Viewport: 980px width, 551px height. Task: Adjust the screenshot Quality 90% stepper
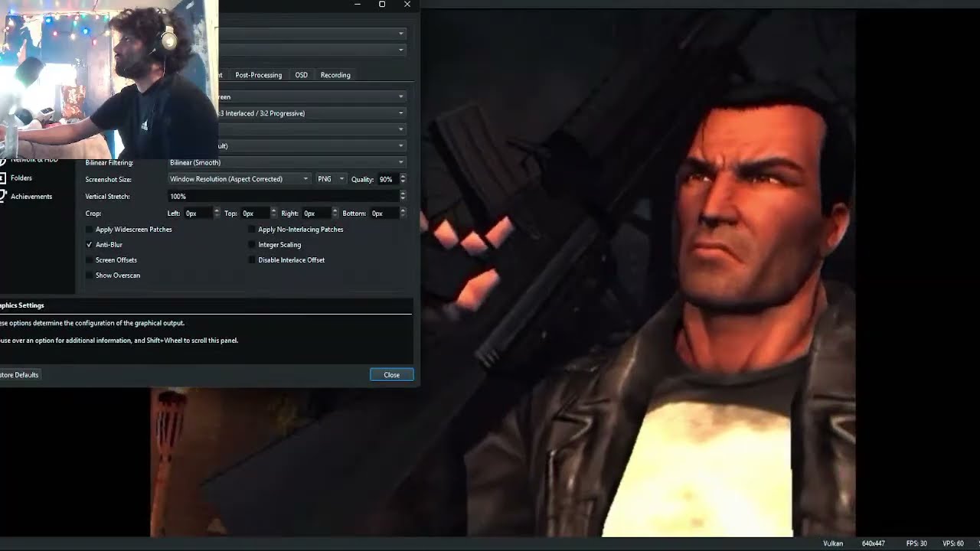tap(403, 179)
